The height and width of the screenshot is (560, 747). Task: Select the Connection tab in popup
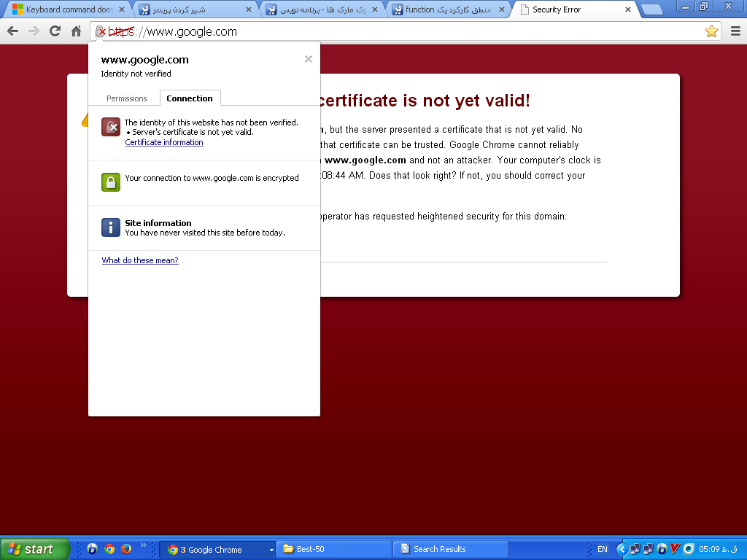point(190,98)
